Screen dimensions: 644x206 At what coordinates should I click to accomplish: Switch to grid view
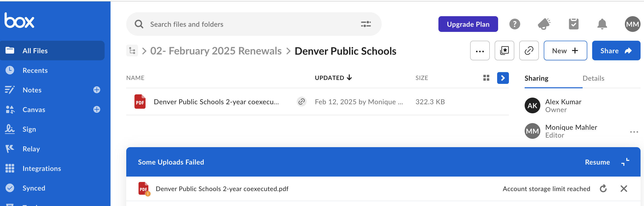pyautogui.click(x=486, y=78)
